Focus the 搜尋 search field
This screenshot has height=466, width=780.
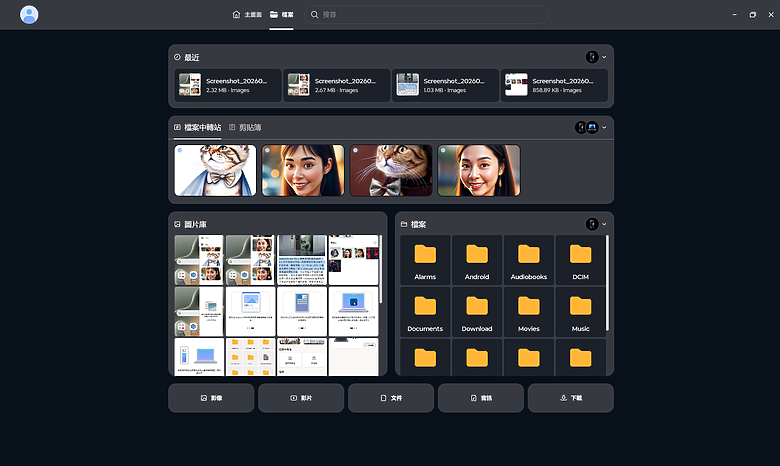pos(426,14)
